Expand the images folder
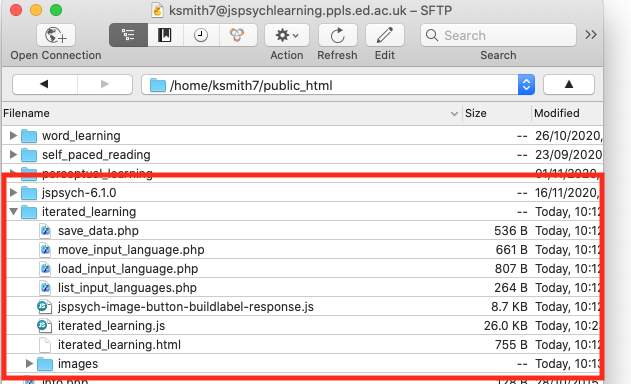 tap(29, 364)
